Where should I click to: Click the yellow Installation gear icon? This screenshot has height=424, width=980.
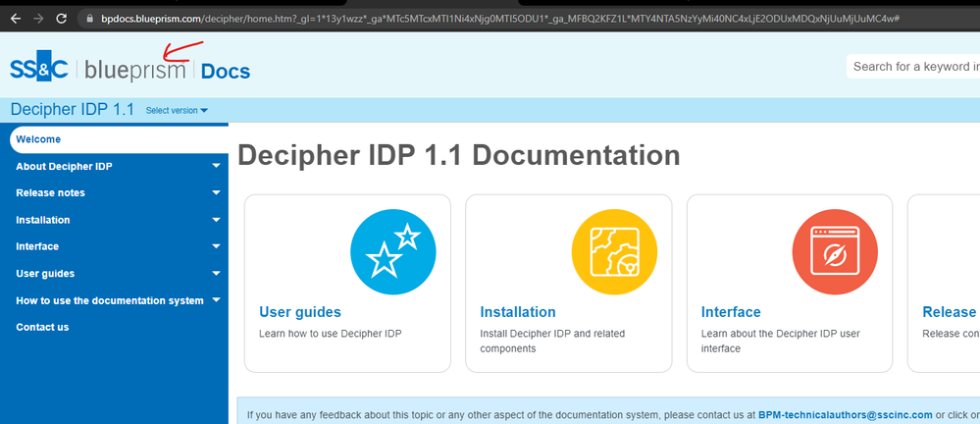(x=614, y=252)
